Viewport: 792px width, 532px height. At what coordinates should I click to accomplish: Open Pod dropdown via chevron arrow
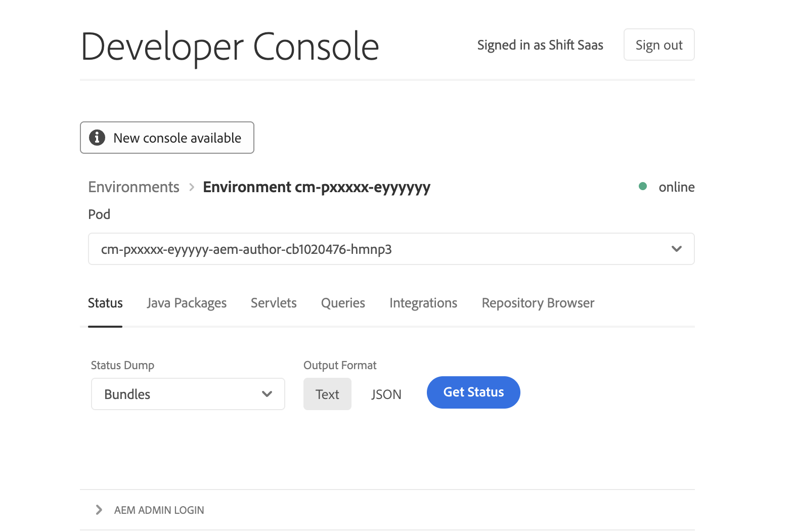tap(676, 249)
